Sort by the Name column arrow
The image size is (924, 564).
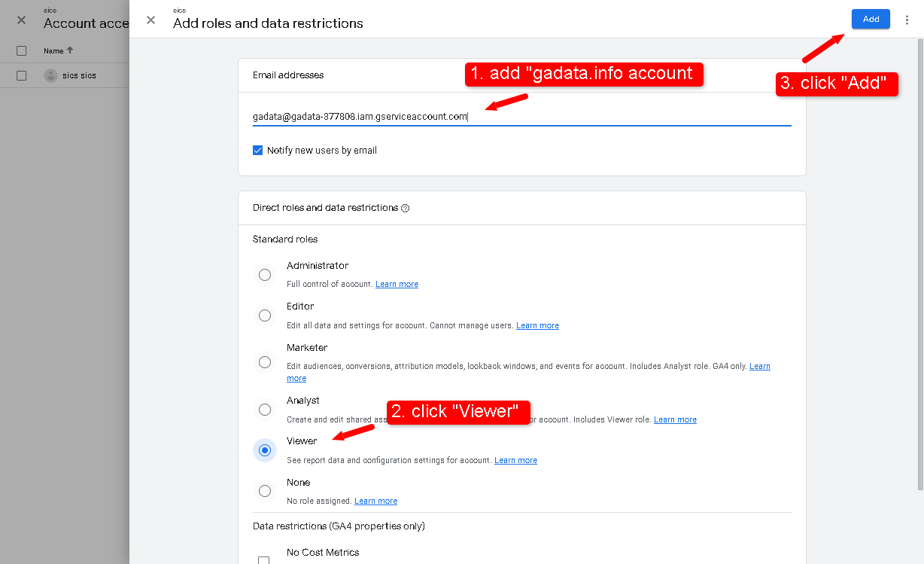click(70, 50)
